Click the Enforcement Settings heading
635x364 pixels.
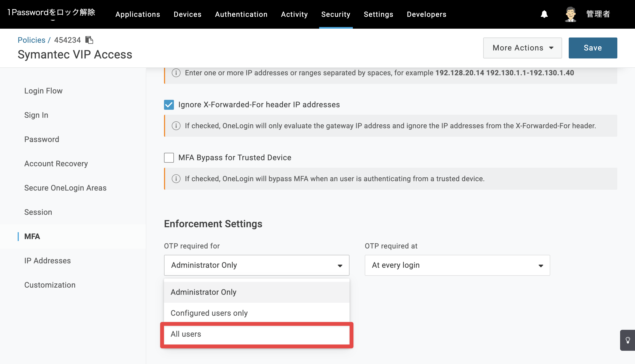point(213,224)
